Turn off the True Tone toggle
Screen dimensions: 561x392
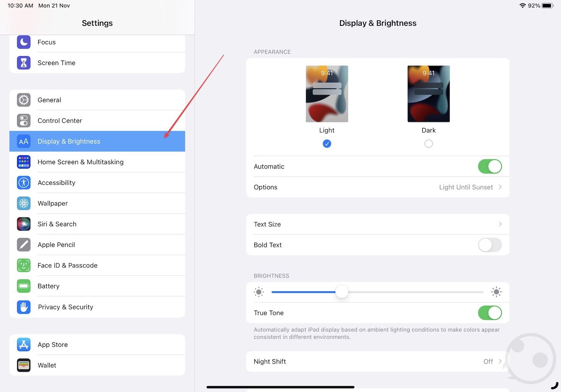(x=490, y=313)
